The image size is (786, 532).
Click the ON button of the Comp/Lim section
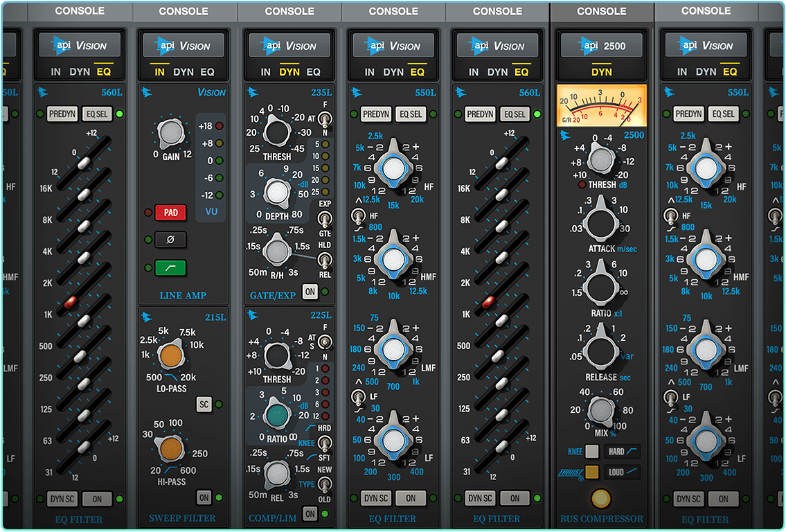[310, 513]
